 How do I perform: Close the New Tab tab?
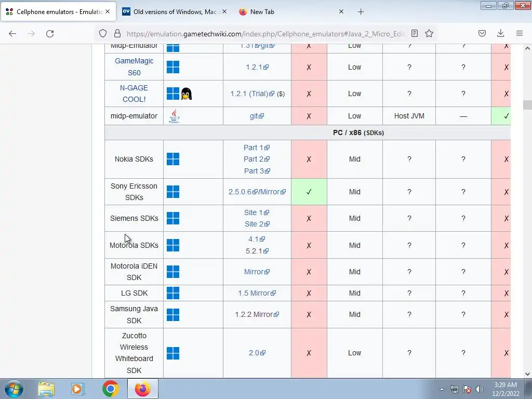click(x=341, y=11)
